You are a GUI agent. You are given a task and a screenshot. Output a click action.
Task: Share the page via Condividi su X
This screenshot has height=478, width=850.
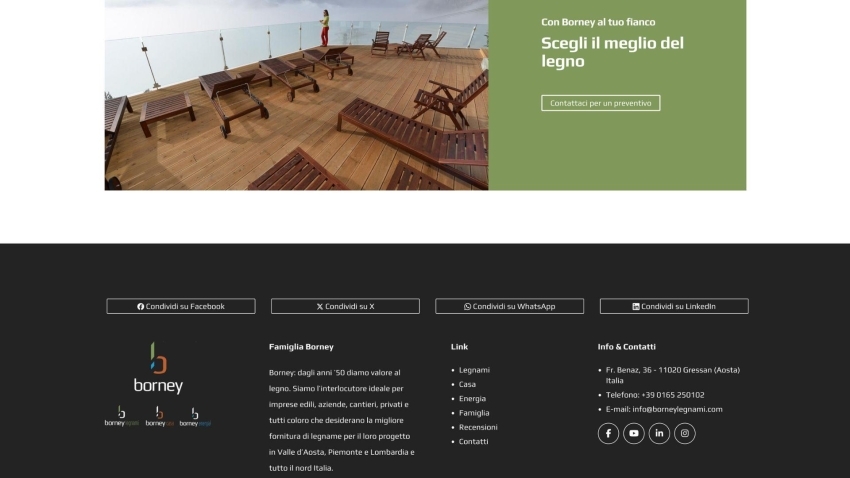tap(345, 306)
